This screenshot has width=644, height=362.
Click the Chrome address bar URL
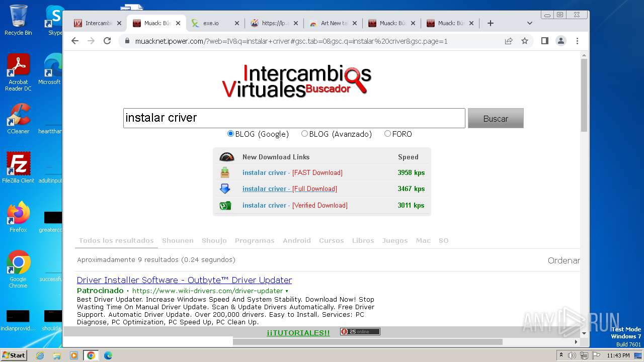coord(291,41)
